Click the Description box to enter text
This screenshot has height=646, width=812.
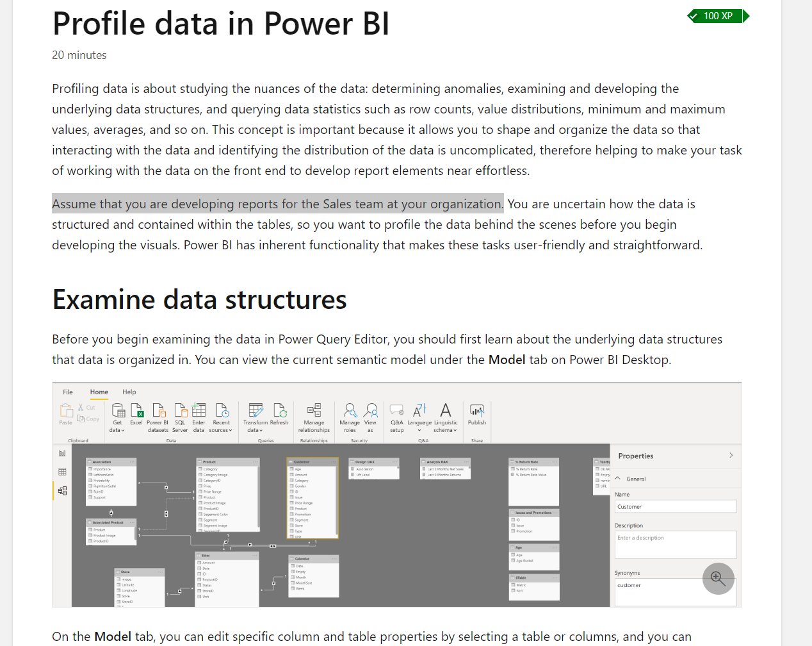point(675,545)
